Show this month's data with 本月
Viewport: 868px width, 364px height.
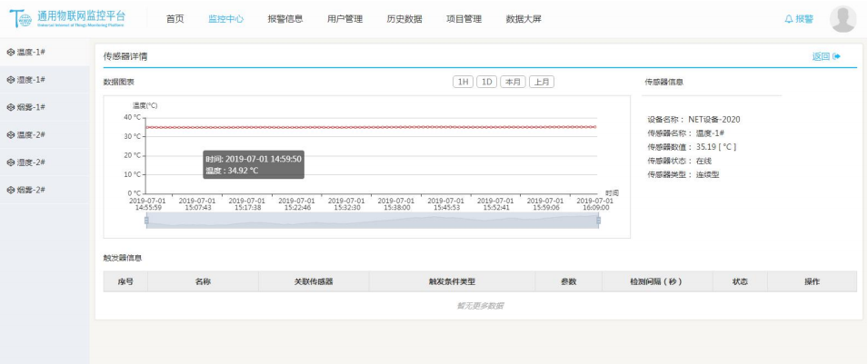click(513, 82)
